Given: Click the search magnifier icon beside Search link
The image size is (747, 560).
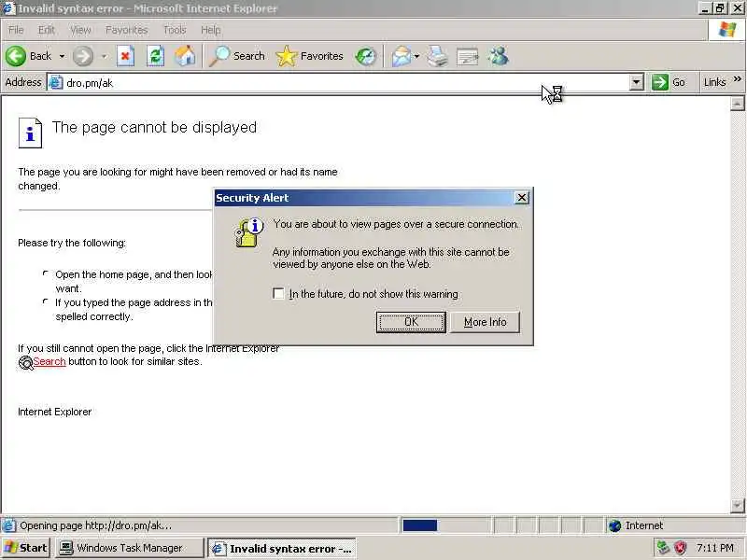Looking at the screenshot, I should [25, 363].
